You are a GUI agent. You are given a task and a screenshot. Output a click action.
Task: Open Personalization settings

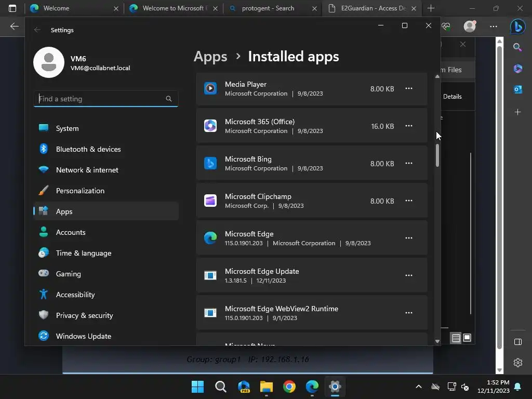point(106,191)
